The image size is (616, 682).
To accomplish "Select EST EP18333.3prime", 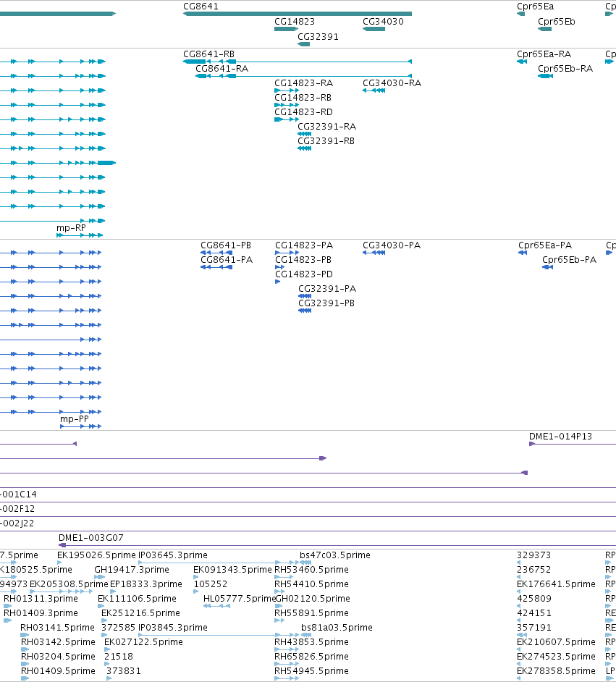I will (113, 592).
